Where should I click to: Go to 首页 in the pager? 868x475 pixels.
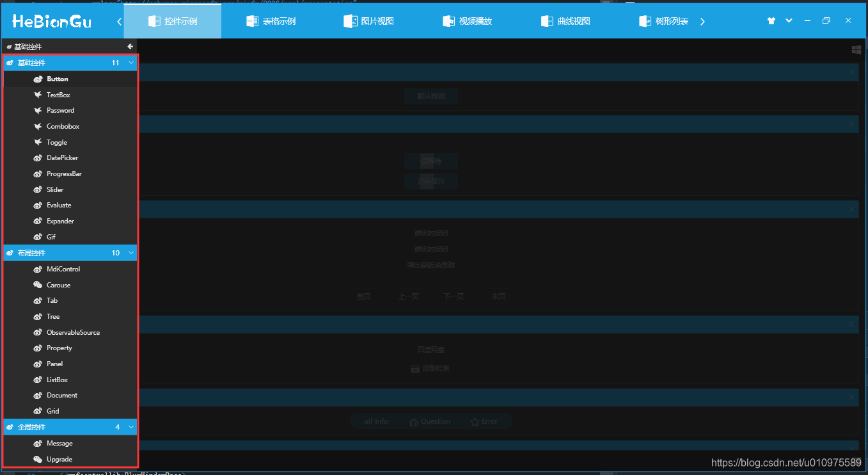click(363, 296)
